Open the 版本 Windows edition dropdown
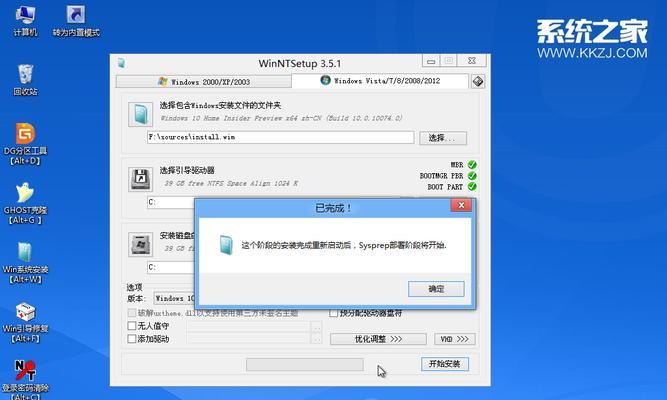This screenshot has width=667, height=400. tap(174, 298)
